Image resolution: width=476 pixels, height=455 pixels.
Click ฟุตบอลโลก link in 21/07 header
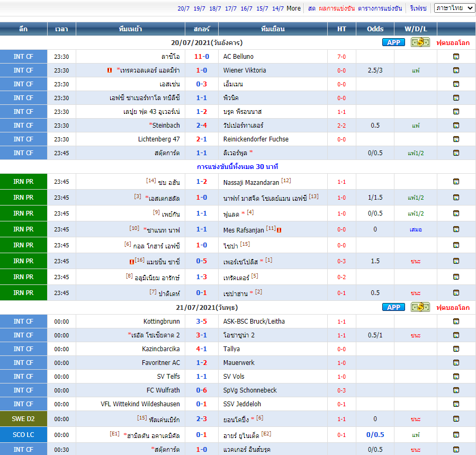(x=453, y=308)
